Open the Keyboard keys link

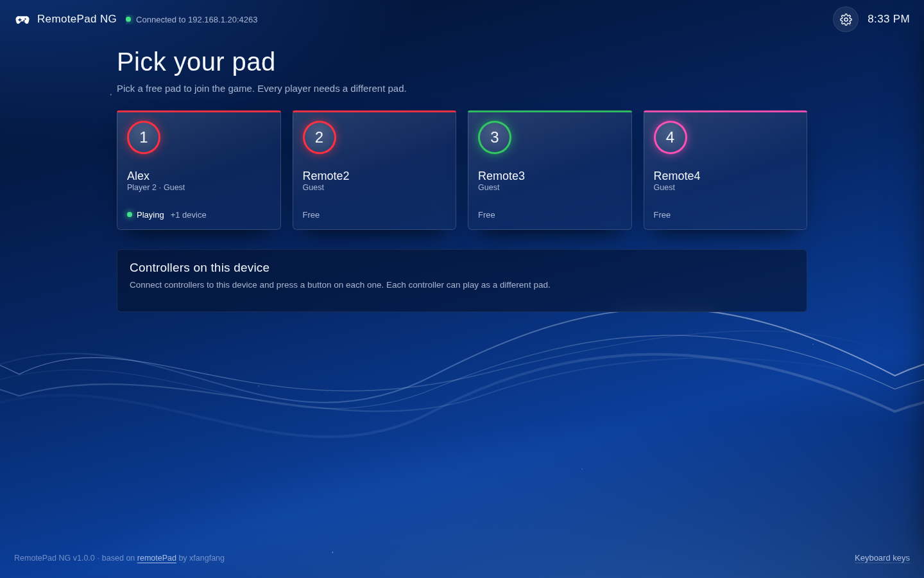882,558
